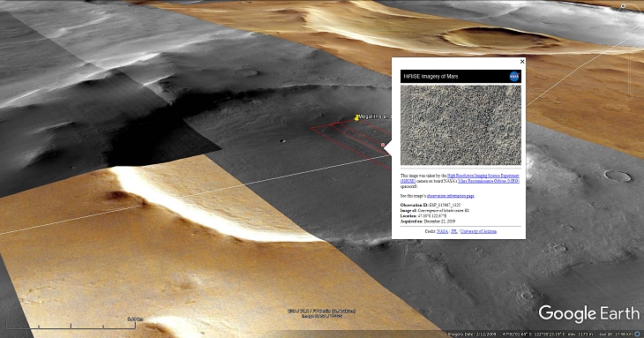Viewport: 644px width, 338px height.
Task: Click the Imagery Date in status bar
Action: (x=472, y=334)
